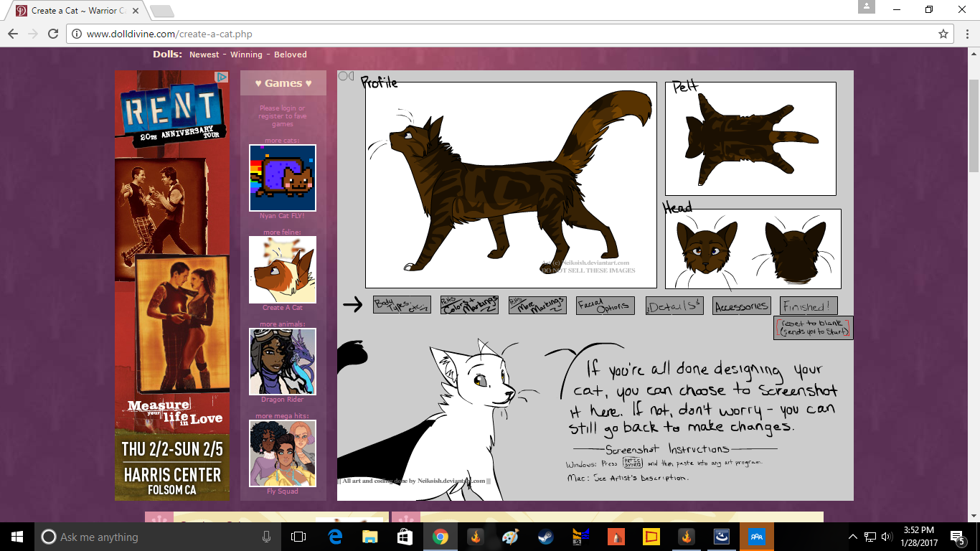The height and width of the screenshot is (551, 980).
Task: Click the browser back arrow
Action: [13, 34]
